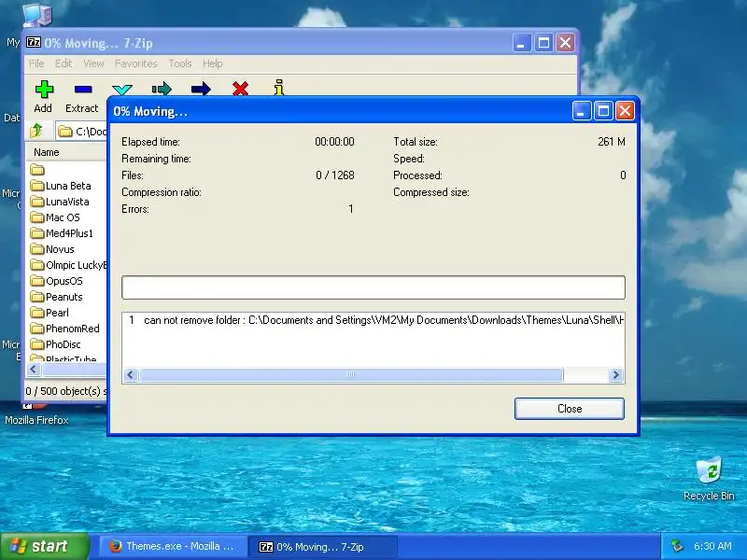Select the Olmpic folder in list

[x=68, y=265]
